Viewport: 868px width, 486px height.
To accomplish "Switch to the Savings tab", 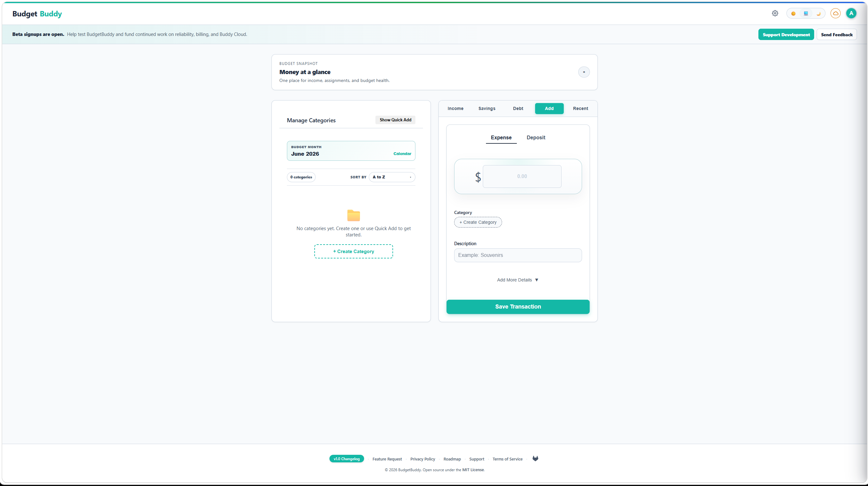I will point(487,109).
